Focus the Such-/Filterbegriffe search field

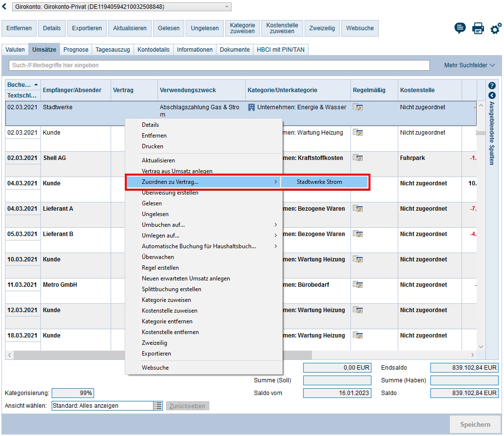pyautogui.click(x=219, y=65)
